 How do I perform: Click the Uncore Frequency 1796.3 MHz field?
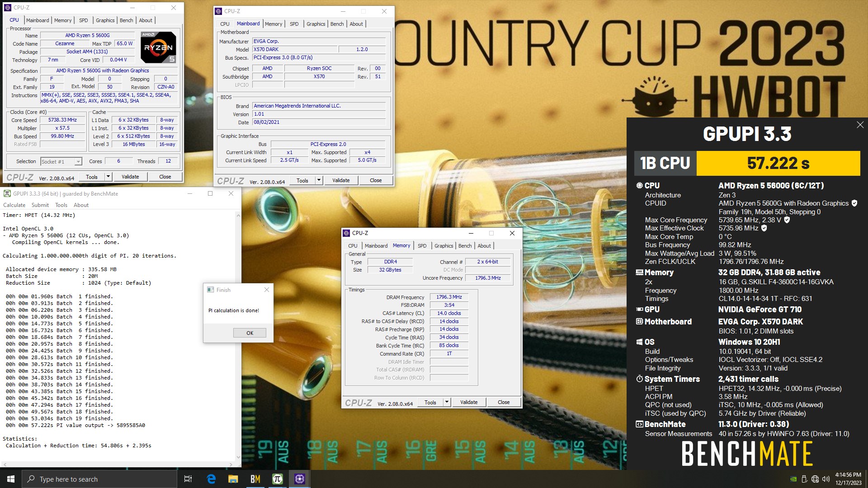488,278
